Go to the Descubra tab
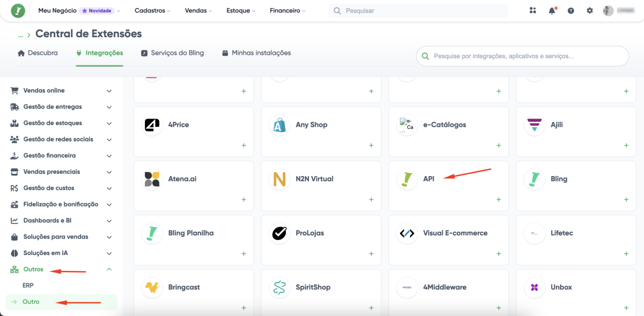This screenshot has width=644, height=316. pyautogui.click(x=38, y=53)
